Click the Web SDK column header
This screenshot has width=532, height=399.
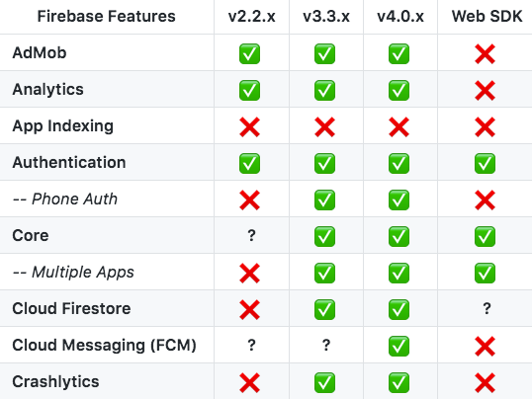[487, 16]
